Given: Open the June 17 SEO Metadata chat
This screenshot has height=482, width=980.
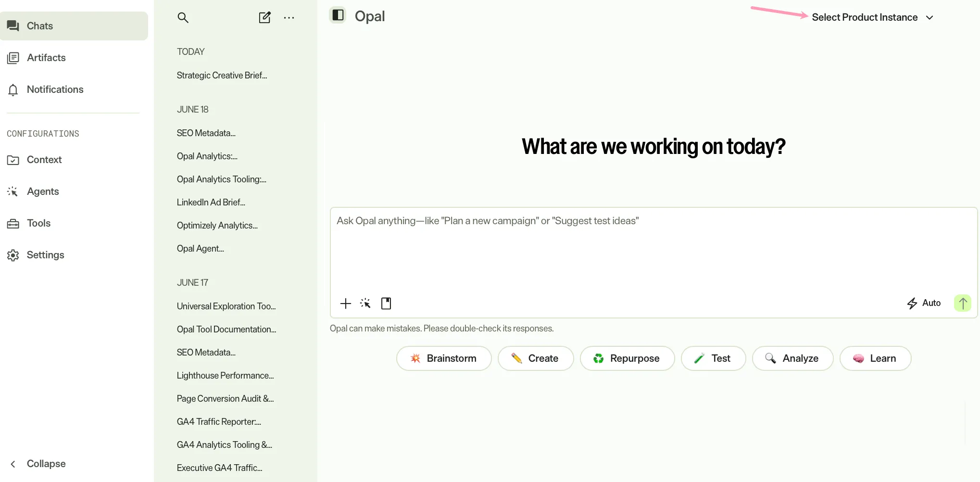Looking at the screenshot, I should [x=206, y=353].
